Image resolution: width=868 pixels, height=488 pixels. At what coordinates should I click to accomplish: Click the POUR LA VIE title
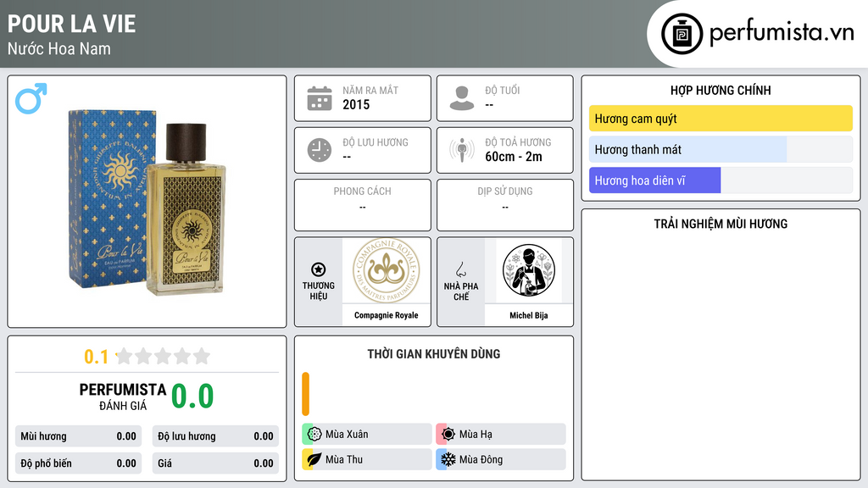[71, 24]
